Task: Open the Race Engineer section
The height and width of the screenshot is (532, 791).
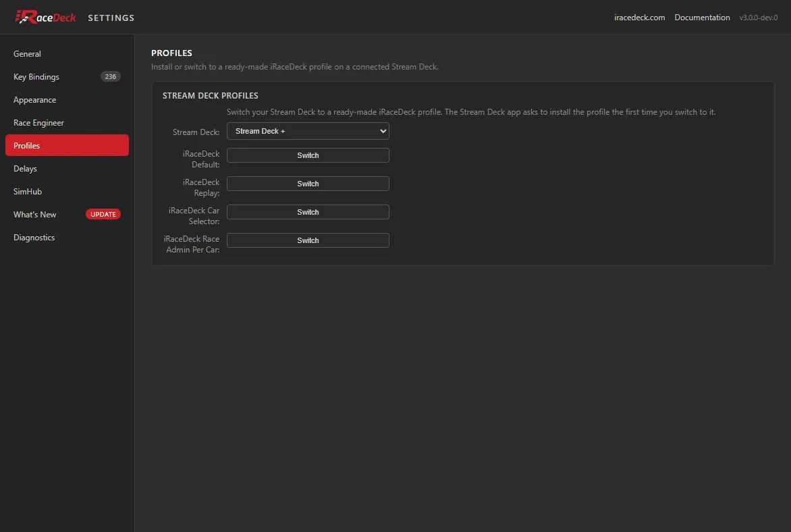Action: (67, 123)
